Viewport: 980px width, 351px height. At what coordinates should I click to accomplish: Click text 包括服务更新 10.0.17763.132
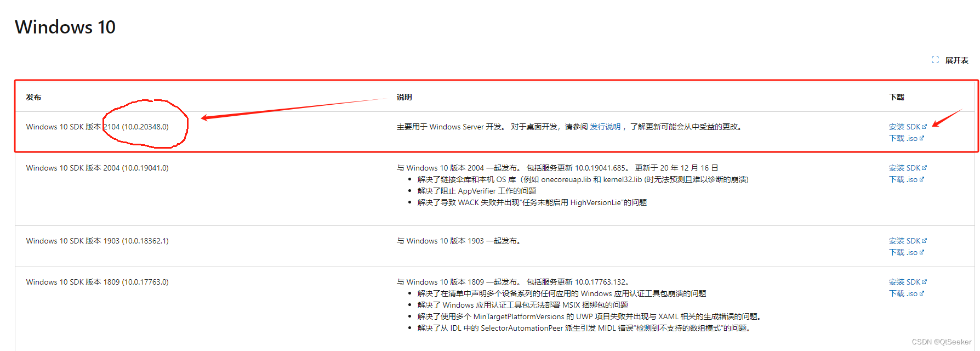click(578, 282)
